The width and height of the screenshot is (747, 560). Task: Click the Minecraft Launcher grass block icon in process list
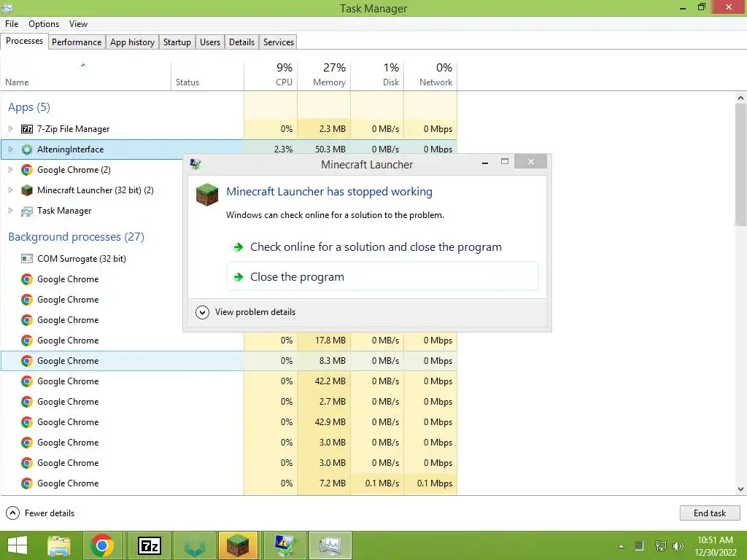coord(27,190)
